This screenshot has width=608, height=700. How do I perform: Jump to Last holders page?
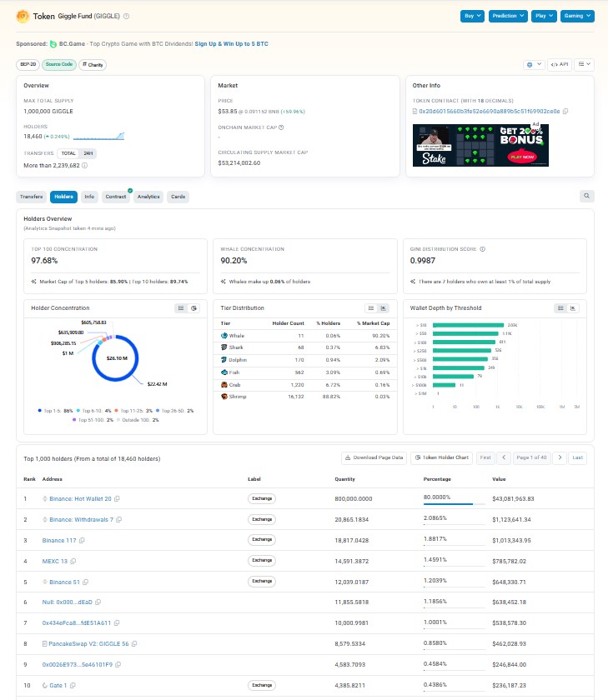click(578, 457)
